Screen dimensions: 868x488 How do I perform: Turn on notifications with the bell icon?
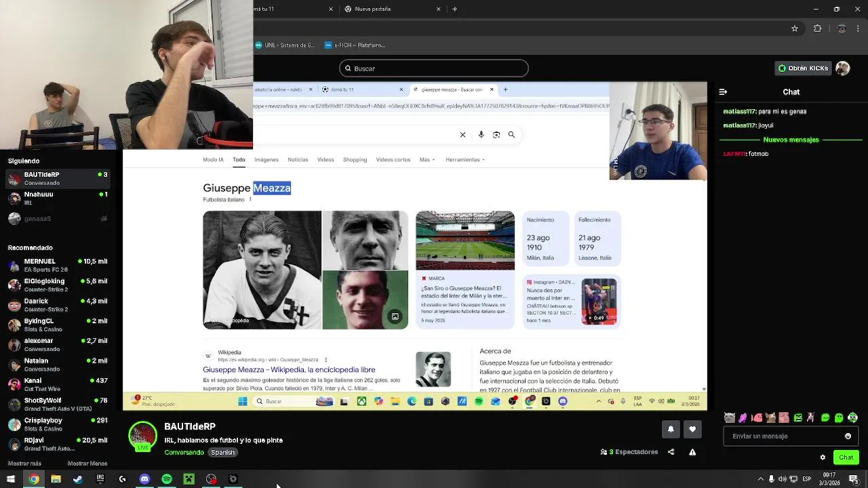tap(671, 429)
